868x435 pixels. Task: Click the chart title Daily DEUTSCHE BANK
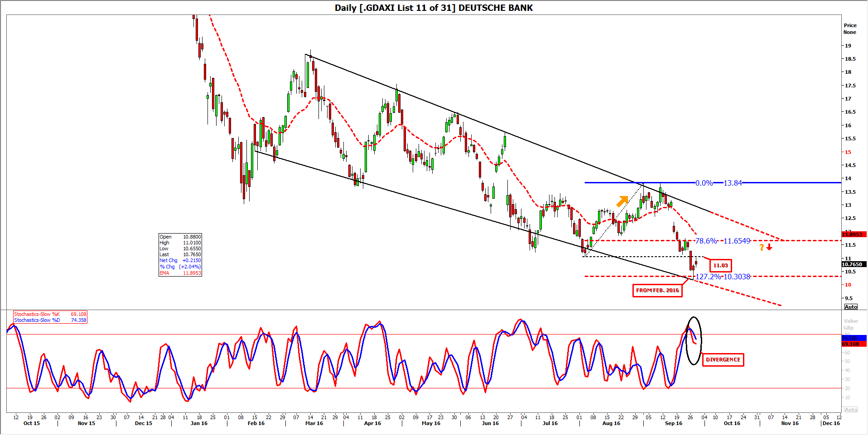click(434, 8)
